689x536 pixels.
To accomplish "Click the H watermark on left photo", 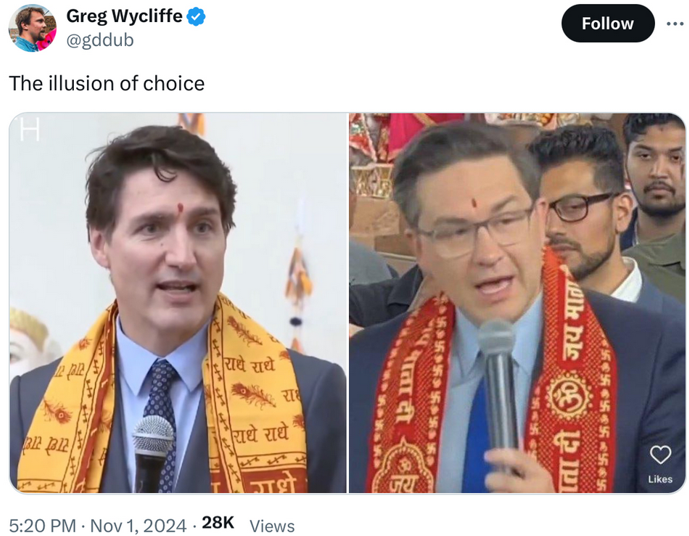I will pos(30,129).
